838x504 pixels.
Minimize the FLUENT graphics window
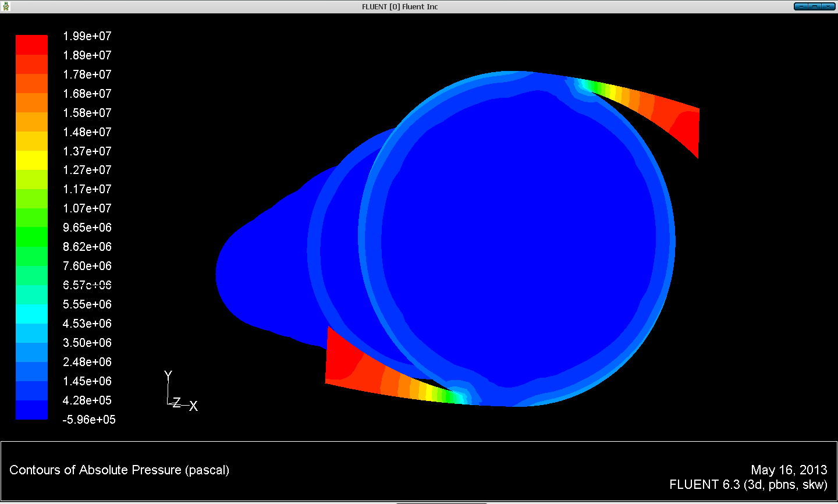click(801, 6)
